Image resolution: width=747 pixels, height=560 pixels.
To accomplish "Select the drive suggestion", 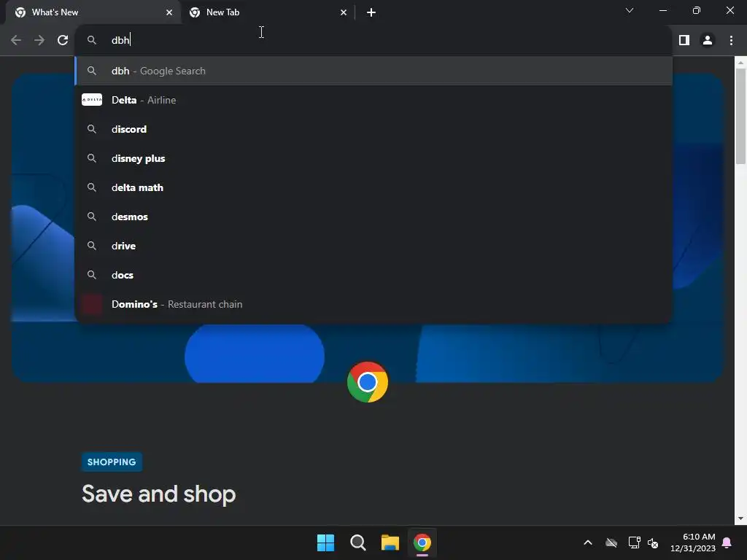I will pyautogui.click(x=373, y=246).
